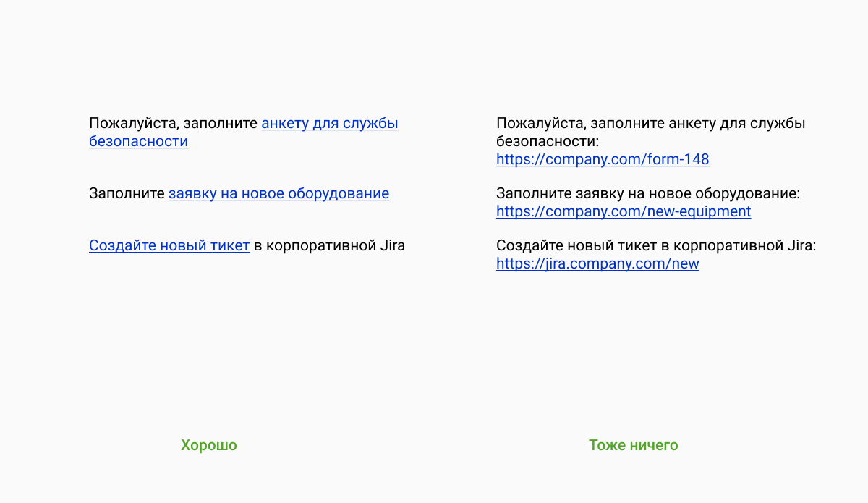Viewport: 868px width, 503px height.
Task: Click the plain word 'безопасности:' ending with a colon
Action: click(x=548, y=142)
